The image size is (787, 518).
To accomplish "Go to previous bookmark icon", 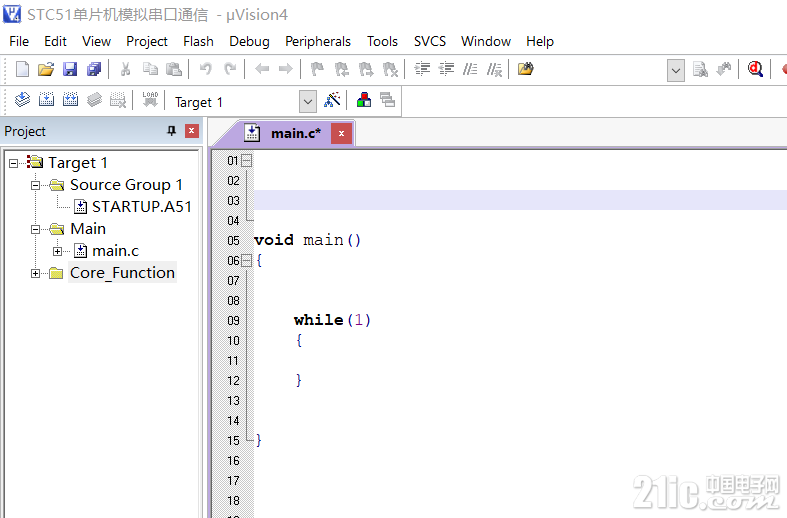I will (342, 69).
